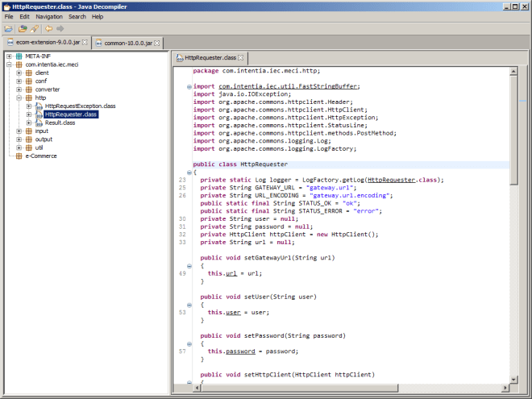Click the Backward navigation arrow
532x399 pixels.
(x=48, y=28)
